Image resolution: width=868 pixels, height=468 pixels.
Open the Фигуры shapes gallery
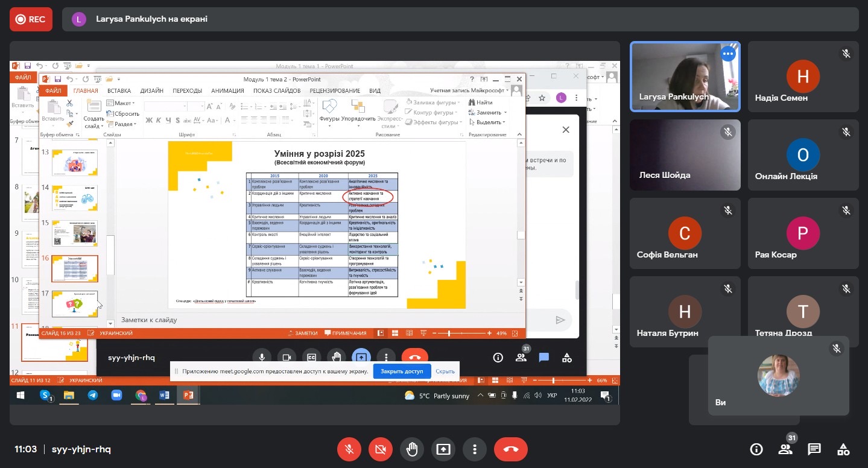tap(329, 112)
